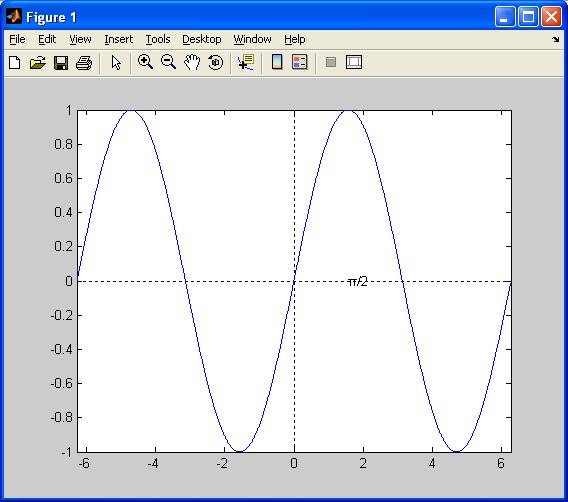Click the π/2 text label on plot
Image resolution: width=568 pixels, height=502 pixels.
pyautogui.click(x=357, y=281)
